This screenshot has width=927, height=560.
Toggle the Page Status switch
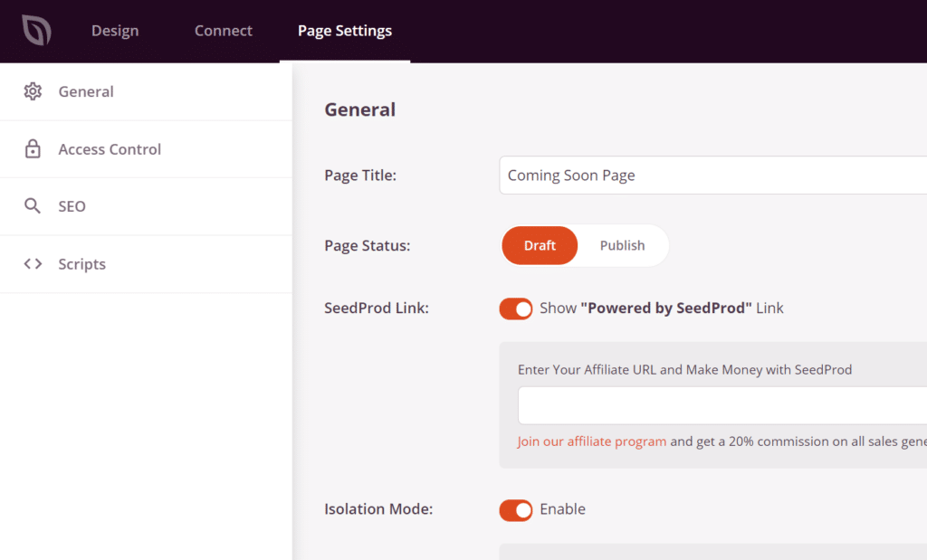[x=584, y=245]
